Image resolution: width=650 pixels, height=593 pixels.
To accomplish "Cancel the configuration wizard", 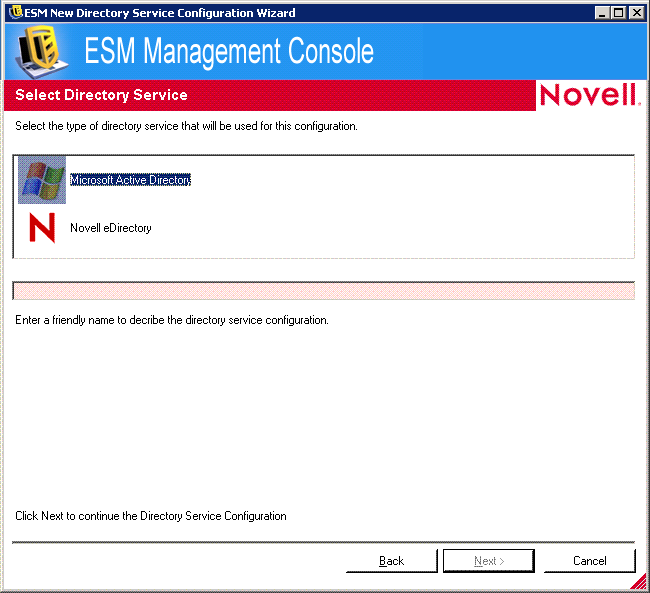I will coord(589,561).
